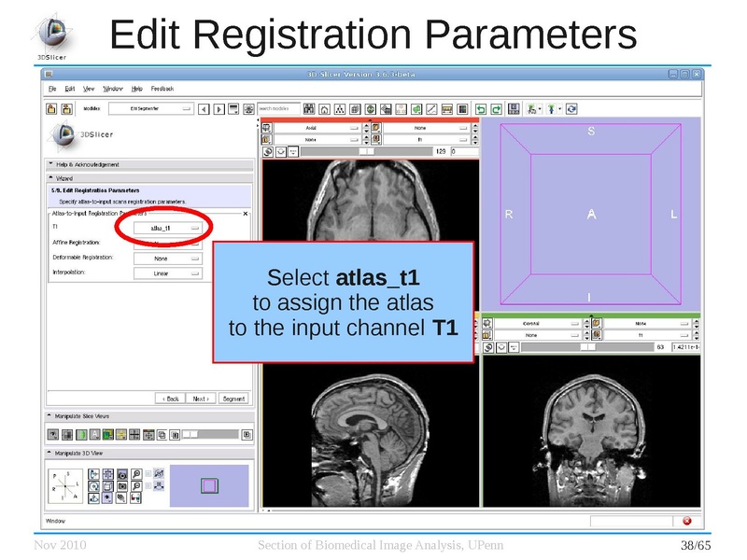Viewport: 747px width, 560px height.
Task: Click the Undo arrow icon in the toolbar
Action: click(x=482, y=108)
